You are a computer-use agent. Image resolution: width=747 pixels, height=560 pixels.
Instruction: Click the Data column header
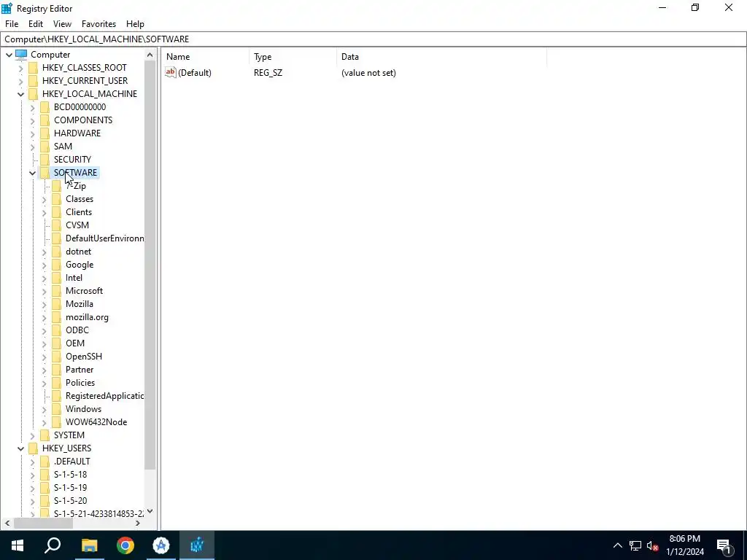pyautogui.click(x=441, y=57)
